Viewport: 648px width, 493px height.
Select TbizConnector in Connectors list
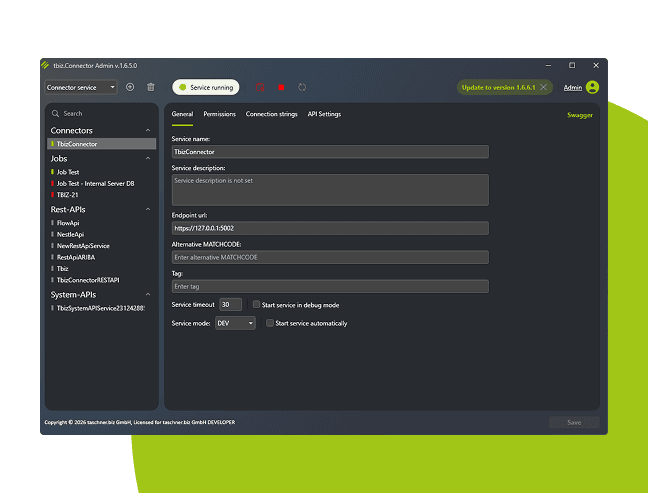[x=102, y=144]
